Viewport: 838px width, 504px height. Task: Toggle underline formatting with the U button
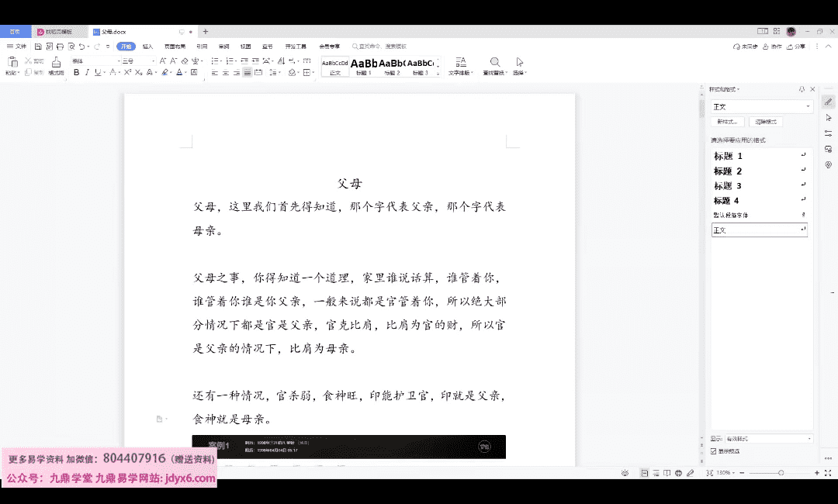point(98,73)
